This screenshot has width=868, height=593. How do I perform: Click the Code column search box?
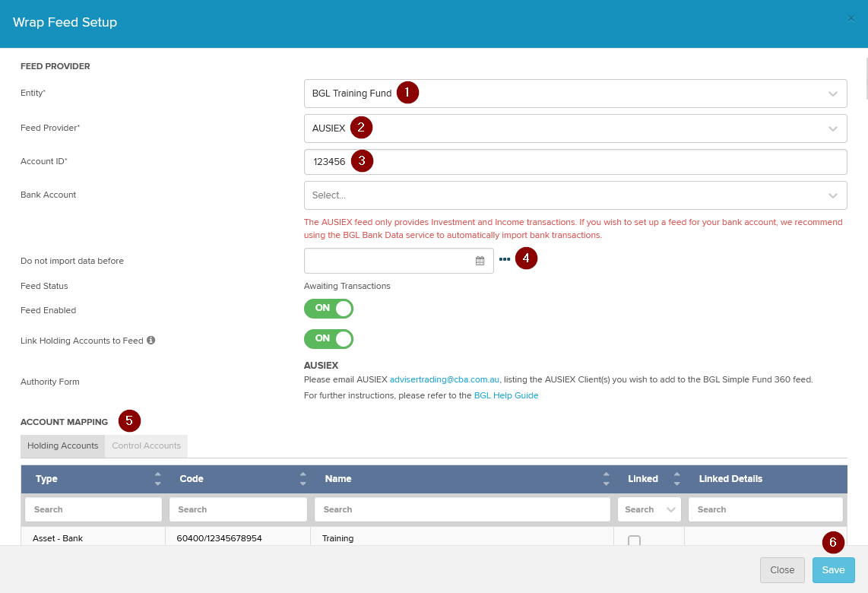coord(238,509)
